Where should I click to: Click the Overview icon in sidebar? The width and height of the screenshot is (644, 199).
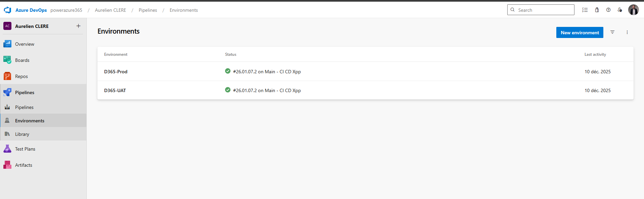pos(7,44)
